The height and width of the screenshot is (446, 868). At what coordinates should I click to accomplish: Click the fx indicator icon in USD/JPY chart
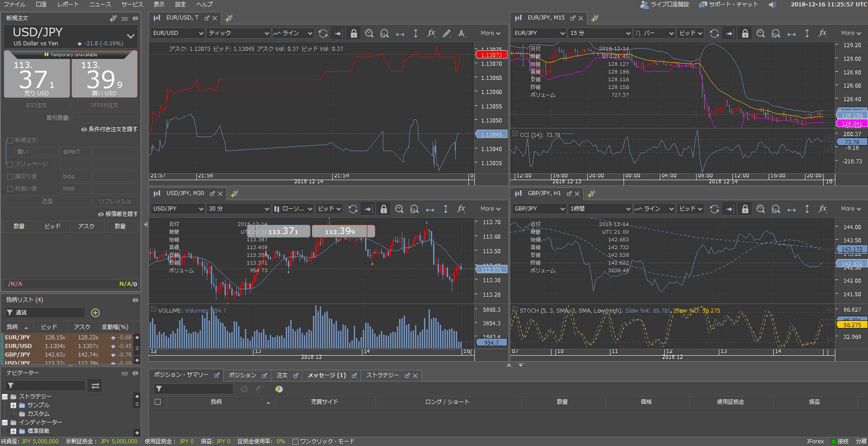461,209
